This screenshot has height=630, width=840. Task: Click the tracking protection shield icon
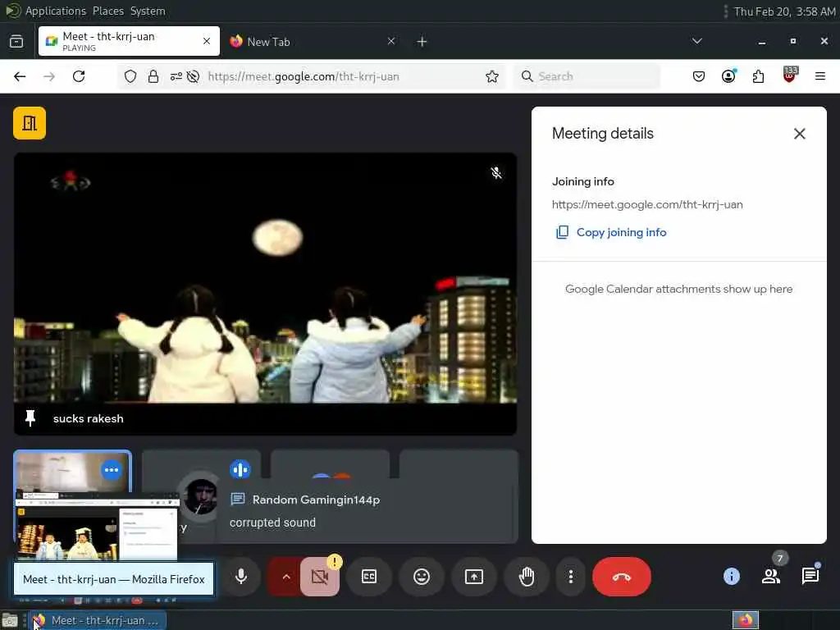pyautogui.click(x=130, y=76)
